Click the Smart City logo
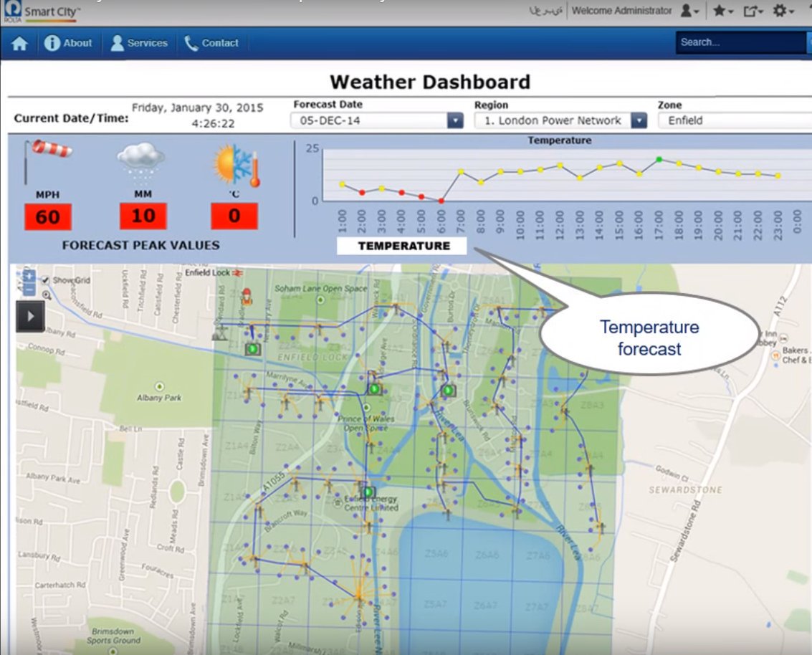The width and height of the screenshot is (812, 655). pos(42,11)
